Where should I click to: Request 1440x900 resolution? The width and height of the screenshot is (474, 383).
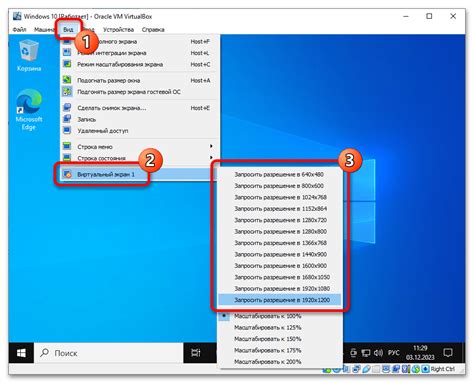point(280,254)
